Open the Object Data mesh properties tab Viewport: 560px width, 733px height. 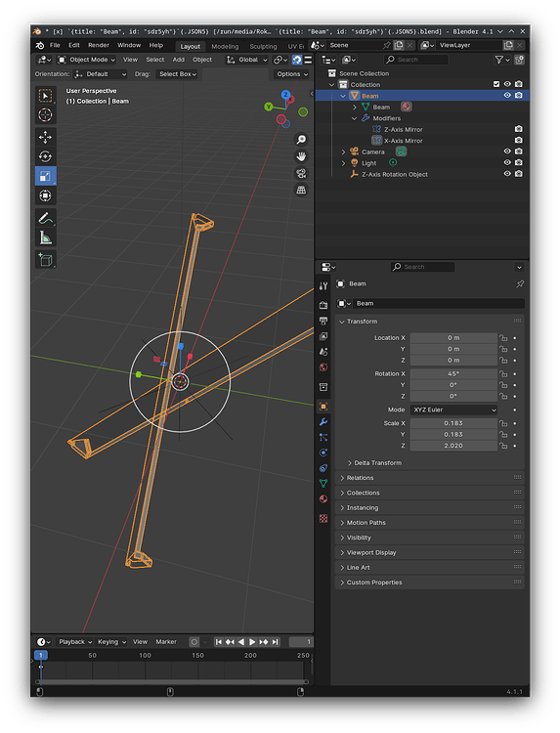click(323, 484)
